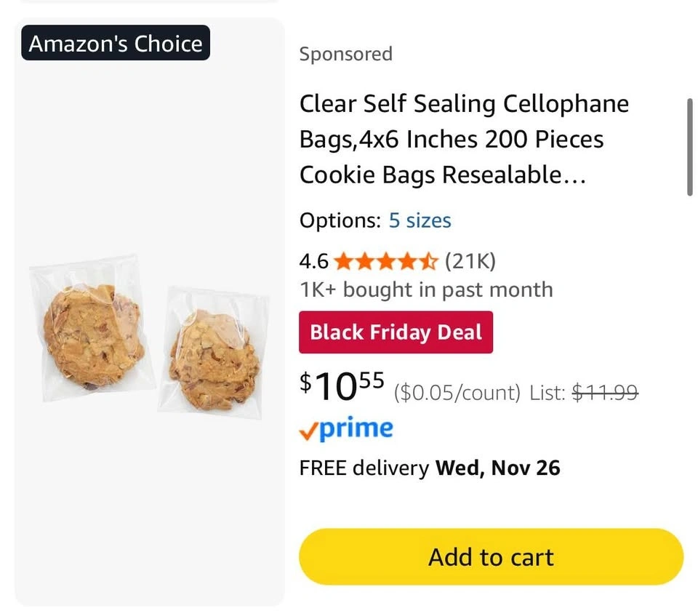Tap the FREE delivery Wed, Nov 26 text

[x=430, y=468]
